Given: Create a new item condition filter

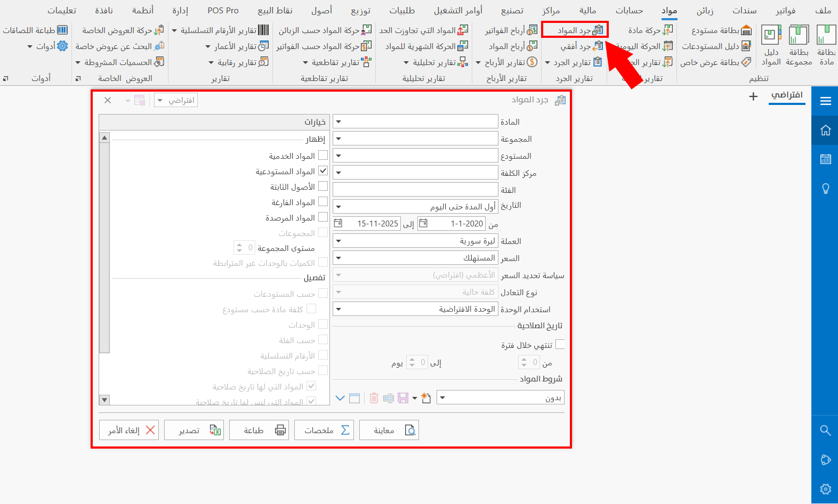Looking at the screenshot, I should pyautogui.click(x=425, y=398).
